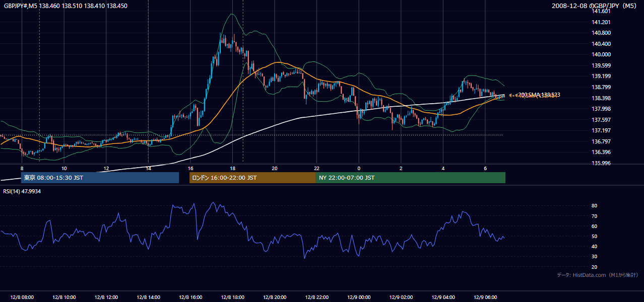The image size is (644, 302).
Task: Select the 東京 08:00-15:30 JST session bar
Action: click(x=100, y=178)
